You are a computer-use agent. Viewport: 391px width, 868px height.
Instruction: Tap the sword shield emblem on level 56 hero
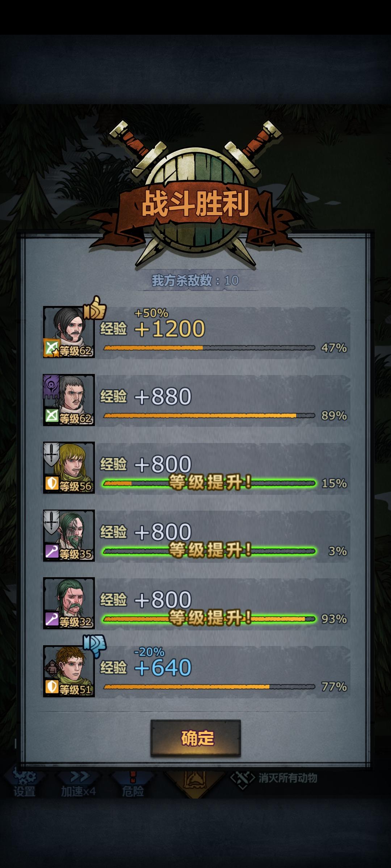pyautogui.click(x=51, y=454)
